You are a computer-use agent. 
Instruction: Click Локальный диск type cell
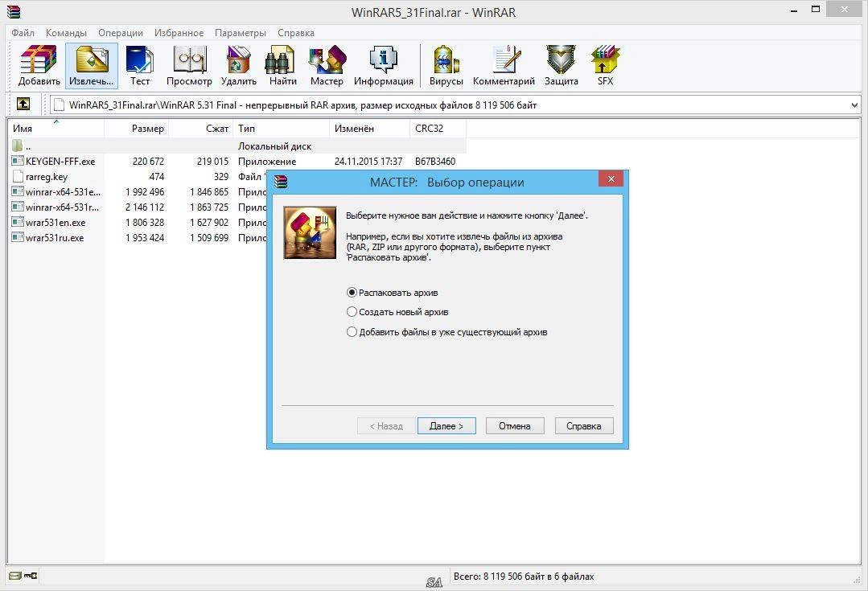click(x=274, y=146)
